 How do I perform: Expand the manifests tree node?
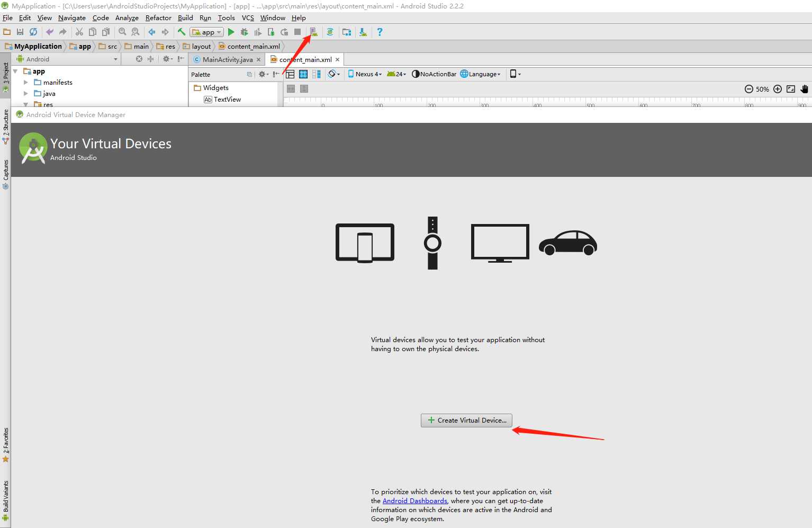[25, 82]
